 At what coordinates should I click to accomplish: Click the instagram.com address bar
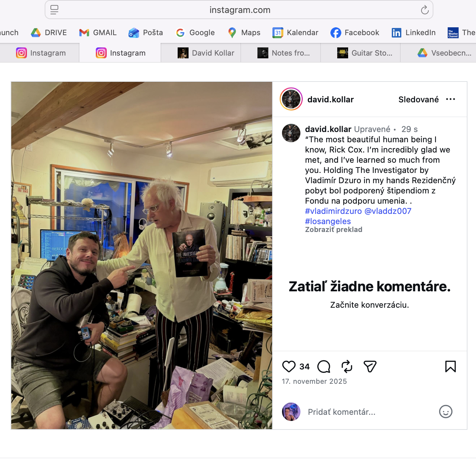click(x=239, y=10)
